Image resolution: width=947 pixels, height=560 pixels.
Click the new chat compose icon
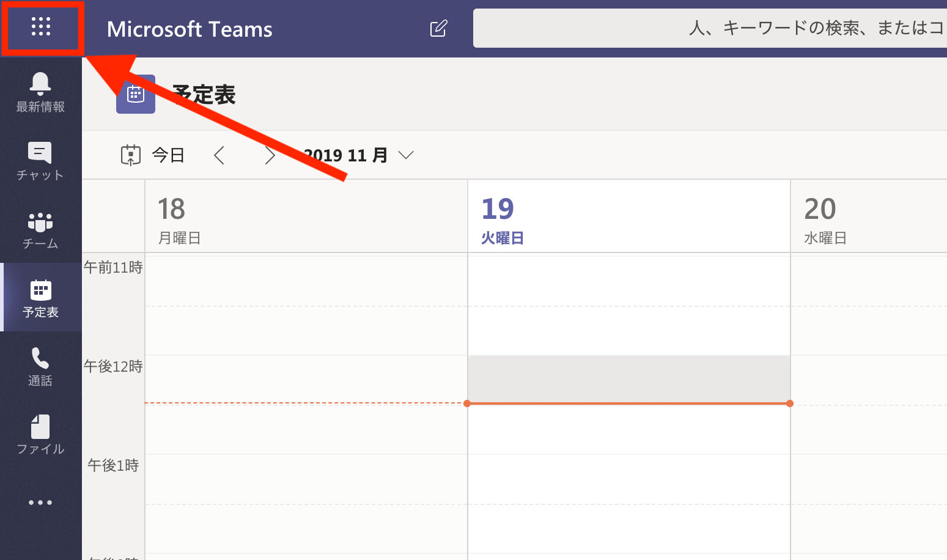tap(439, 28)
